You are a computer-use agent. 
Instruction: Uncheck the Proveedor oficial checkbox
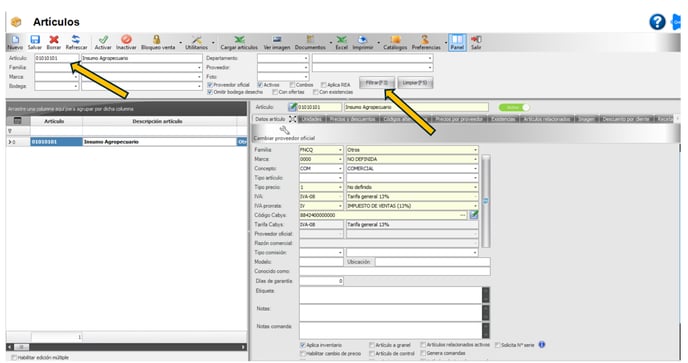pos(210,85)
